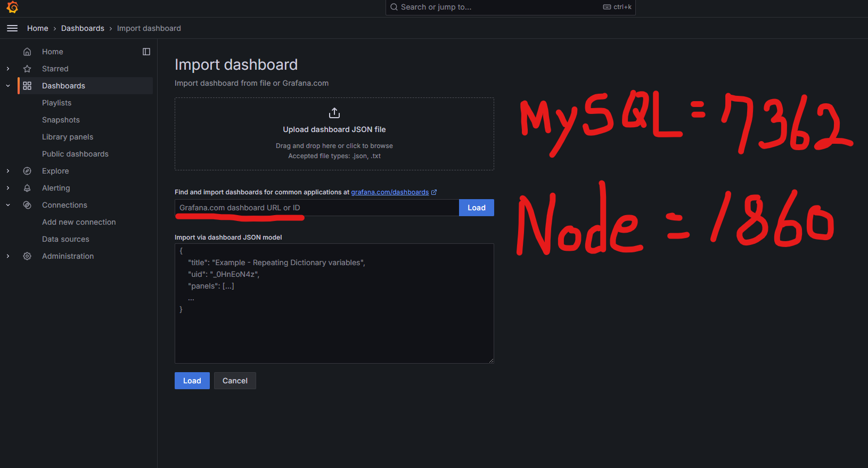Open Snapshots under Dashboards

[x=61, y=120]
